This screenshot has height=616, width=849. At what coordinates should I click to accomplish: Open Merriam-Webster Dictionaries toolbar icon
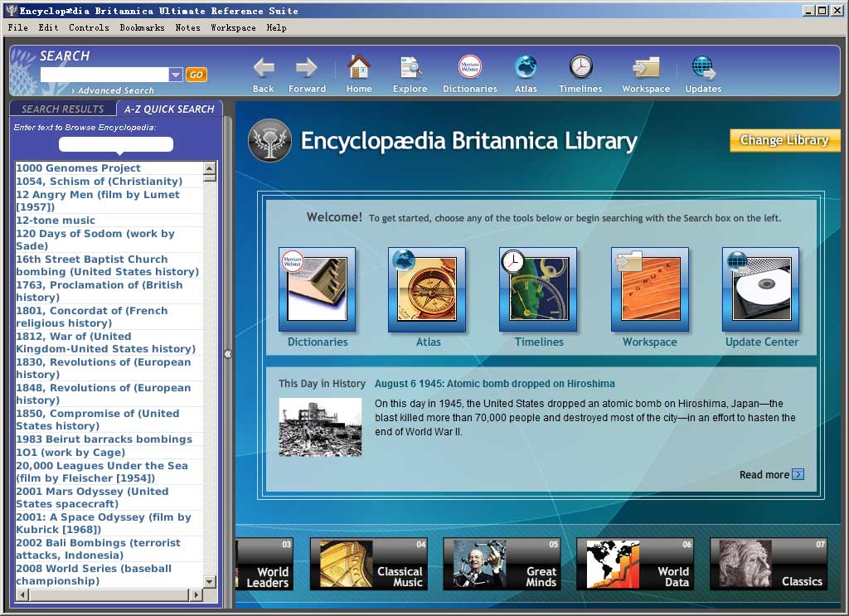point(469,66)
